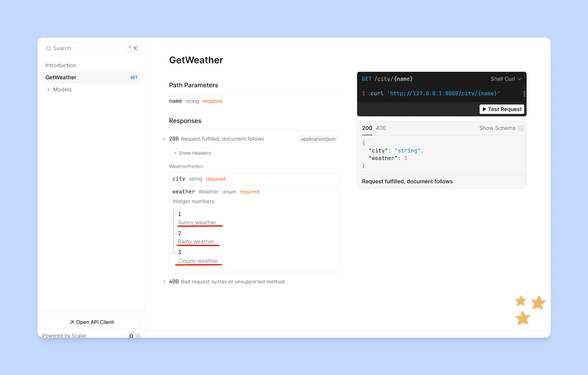Image resolution: width=588 pixels, height=375 pixels.
Task: Click the play icon on Test Request
Action: tap(484, 109)
